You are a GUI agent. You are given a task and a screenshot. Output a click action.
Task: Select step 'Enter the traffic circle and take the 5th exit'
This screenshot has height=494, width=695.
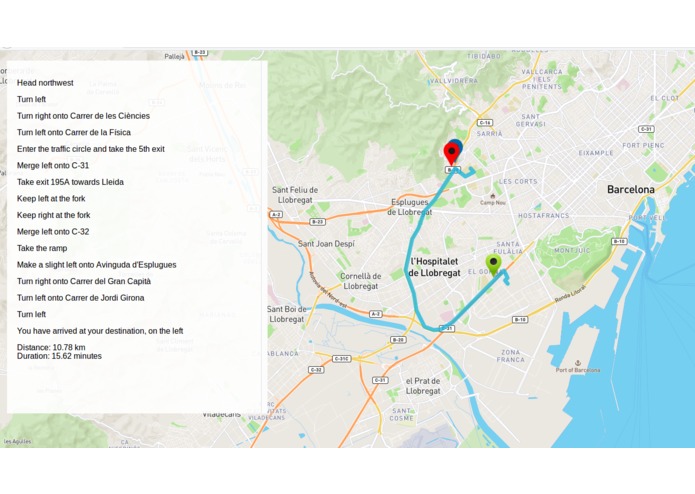point(91,149)
